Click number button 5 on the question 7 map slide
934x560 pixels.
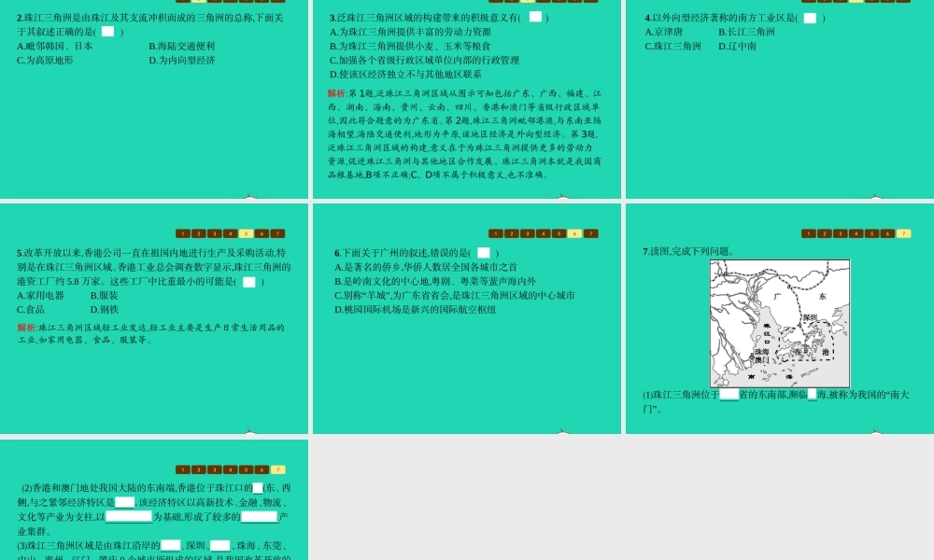871,234
